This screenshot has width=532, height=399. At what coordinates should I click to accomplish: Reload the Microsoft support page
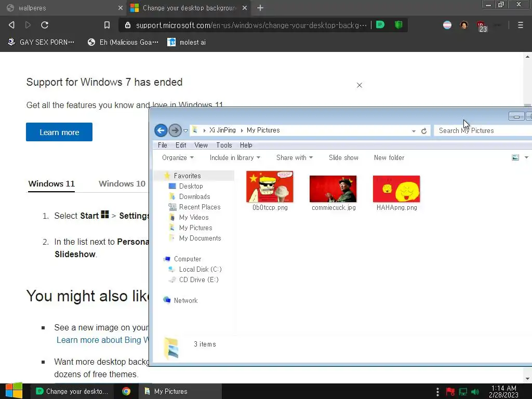click(x=45, y=25)
